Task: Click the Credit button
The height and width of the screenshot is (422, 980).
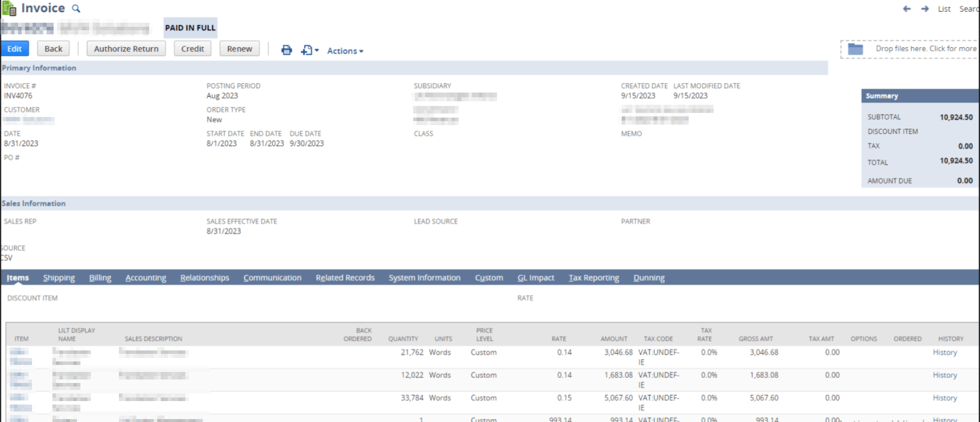Action: (x=192, y=49)
